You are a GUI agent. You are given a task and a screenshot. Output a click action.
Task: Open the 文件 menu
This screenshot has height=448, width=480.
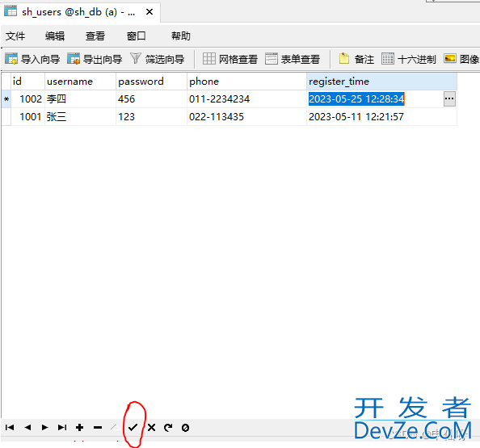click(15, 36)
